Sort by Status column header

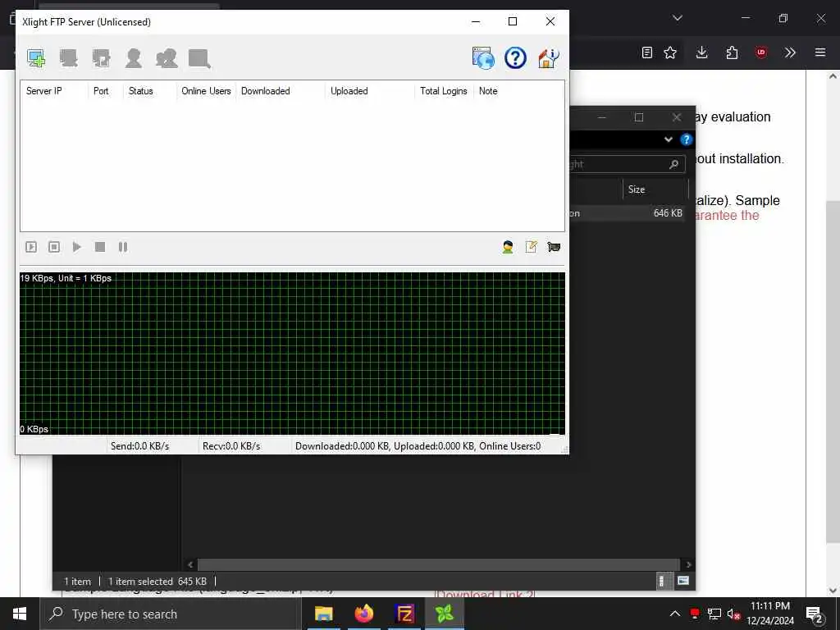pos(150,91)
